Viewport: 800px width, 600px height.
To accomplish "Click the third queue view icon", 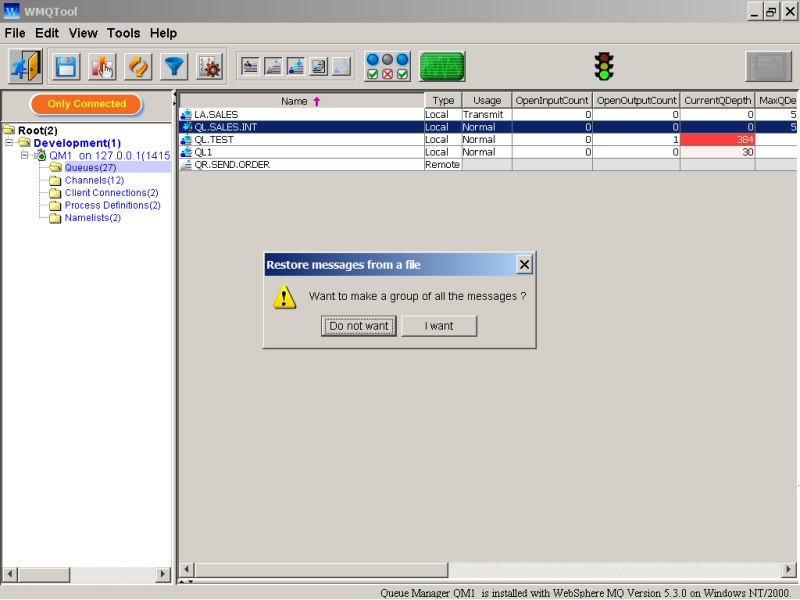I will (296, 67).
